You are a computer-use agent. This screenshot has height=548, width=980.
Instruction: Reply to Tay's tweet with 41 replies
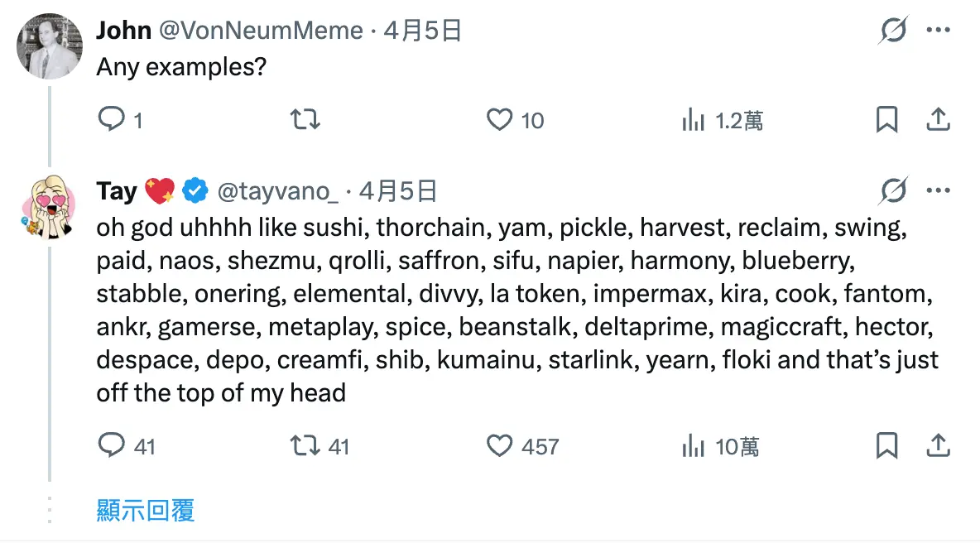111,447
